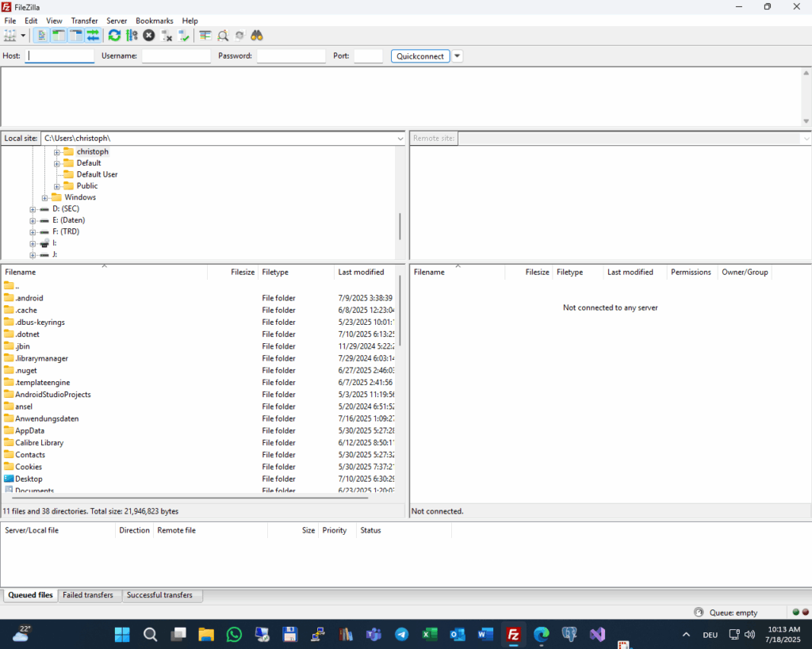The height and width of the screenshot is (649, 812).
Task: Toggle the message log display
Action: pos(41,35)
